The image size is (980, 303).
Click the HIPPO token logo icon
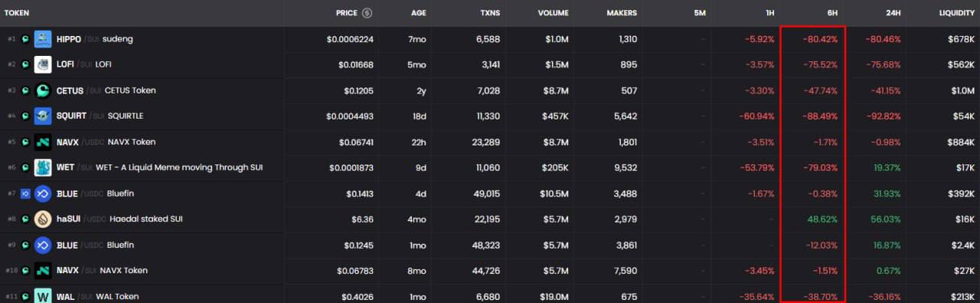(43, 39)
